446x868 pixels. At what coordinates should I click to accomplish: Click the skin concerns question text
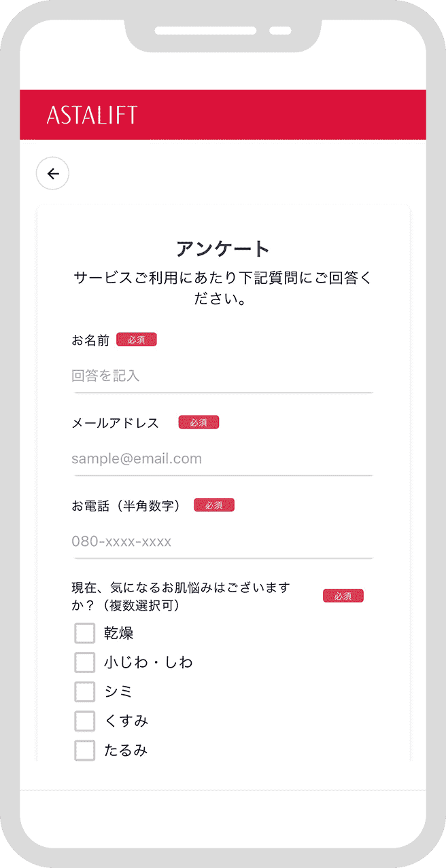[x=181, y=596]
